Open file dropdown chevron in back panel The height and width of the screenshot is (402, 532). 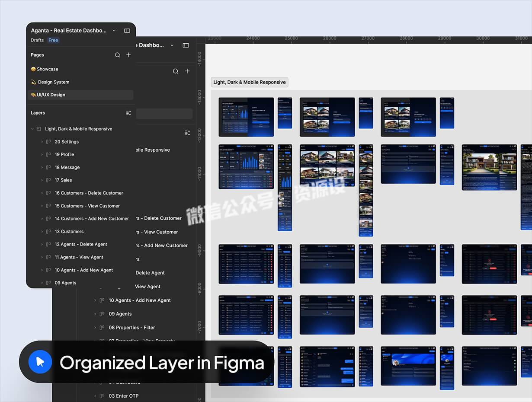point(172,45)
